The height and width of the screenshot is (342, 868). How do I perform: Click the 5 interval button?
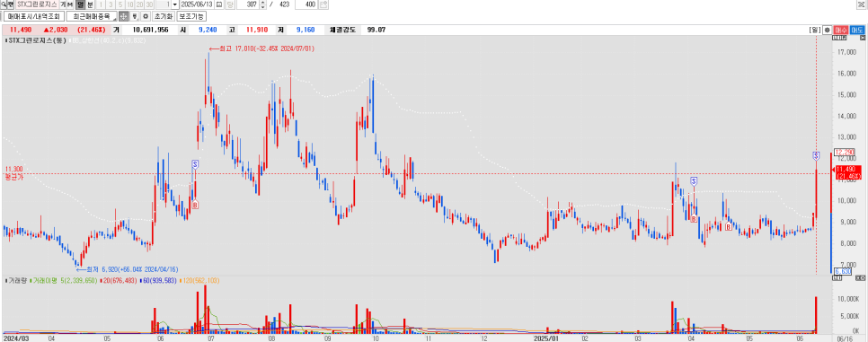(120, 4)
